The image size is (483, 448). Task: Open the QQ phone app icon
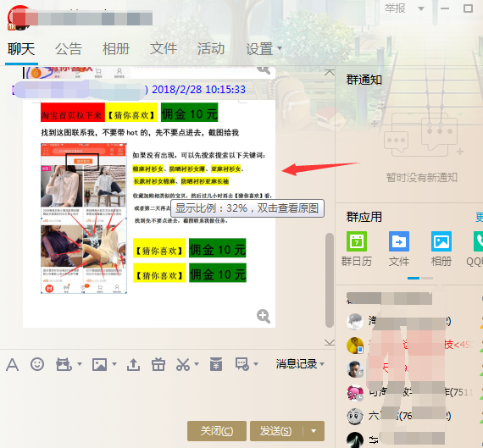click(x=479, y=241)
